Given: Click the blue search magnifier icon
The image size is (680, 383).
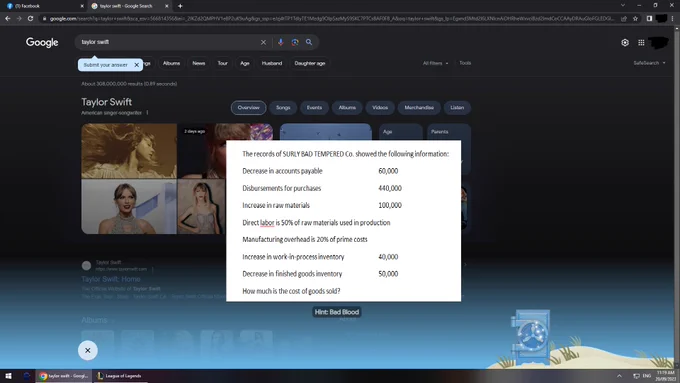Looking at the screenshot, I should coord(309,42).
